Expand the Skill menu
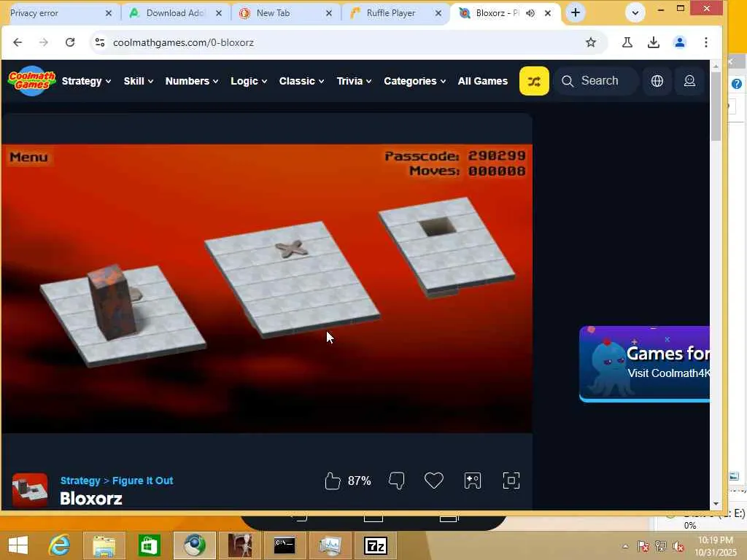Image resolution: width=747 pixels, height=560 pixels. pos(138,81)
